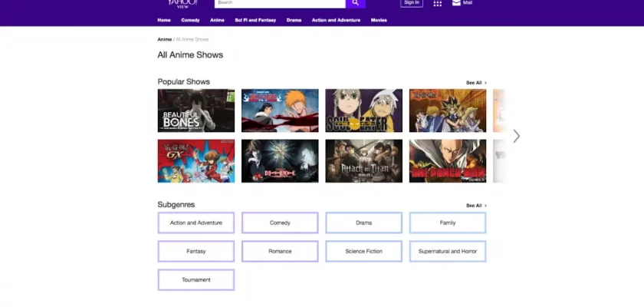Click the Anime breadcrumb link

coord(164,39)
